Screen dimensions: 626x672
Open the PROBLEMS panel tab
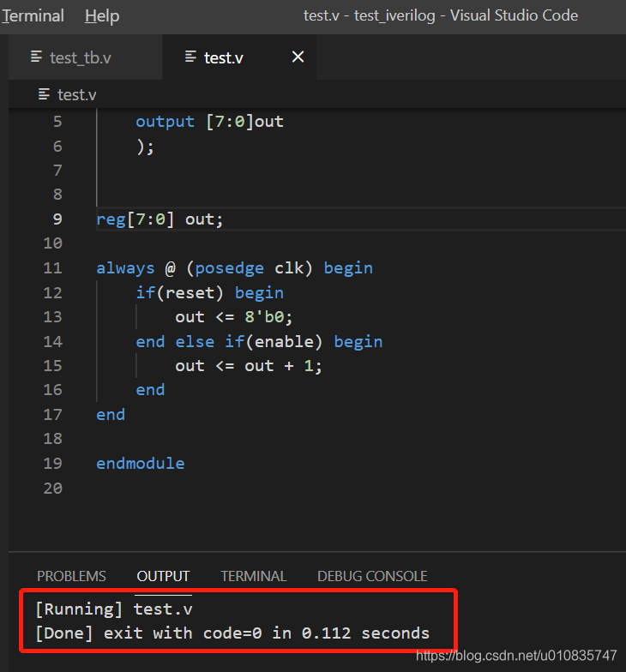(x=71, y=576)
